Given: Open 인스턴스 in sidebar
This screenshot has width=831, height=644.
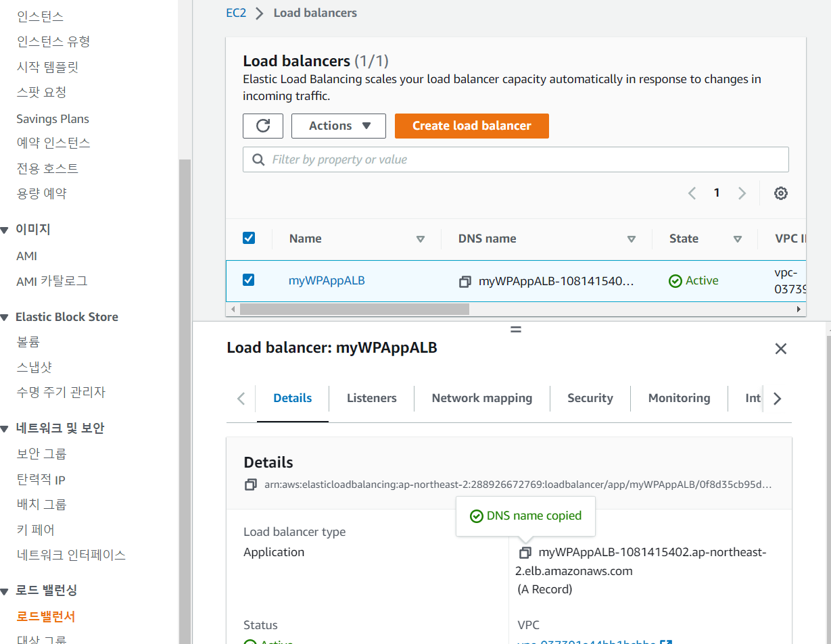Looking at the screenshot, I should pos(41,16).
